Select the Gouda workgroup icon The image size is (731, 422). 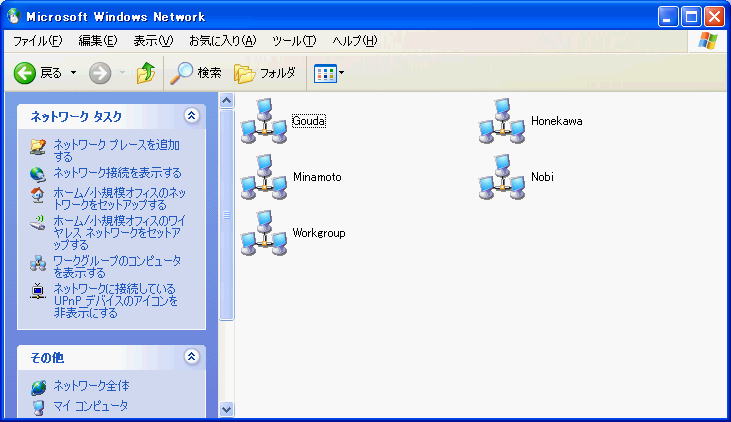pos(264,121)
